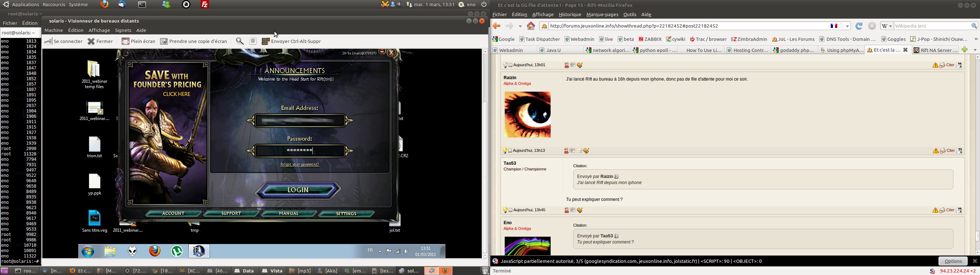Click the Email Address field in the Rift launcher
Viewport: 980px width, 275px height.
[300, 121]
